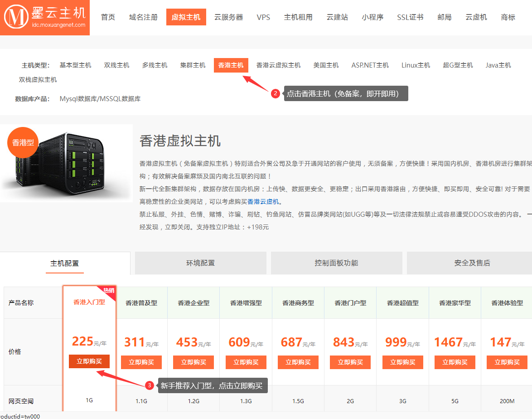532x419 pixels.
Task: Choose Linux主机 host type
Action: (416, 65)
